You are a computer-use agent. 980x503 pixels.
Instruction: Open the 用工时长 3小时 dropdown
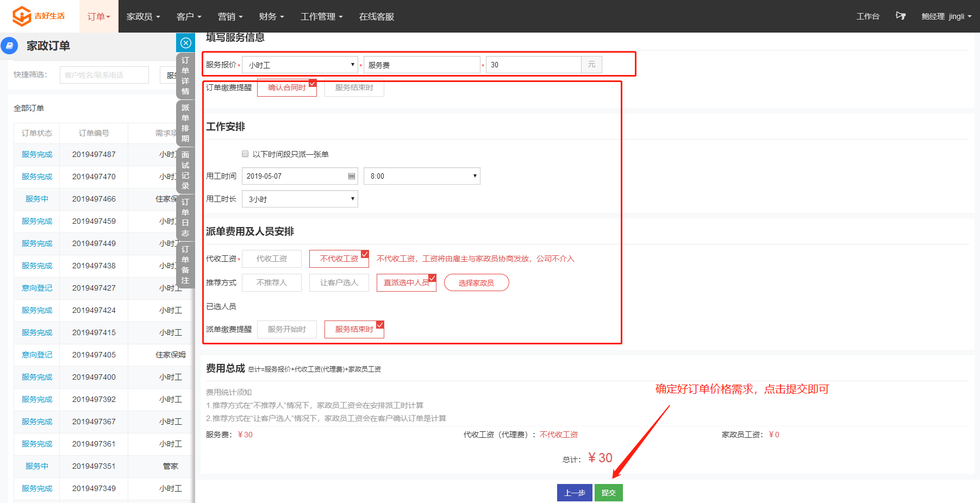pyautogui.click(x=300, y=199)
